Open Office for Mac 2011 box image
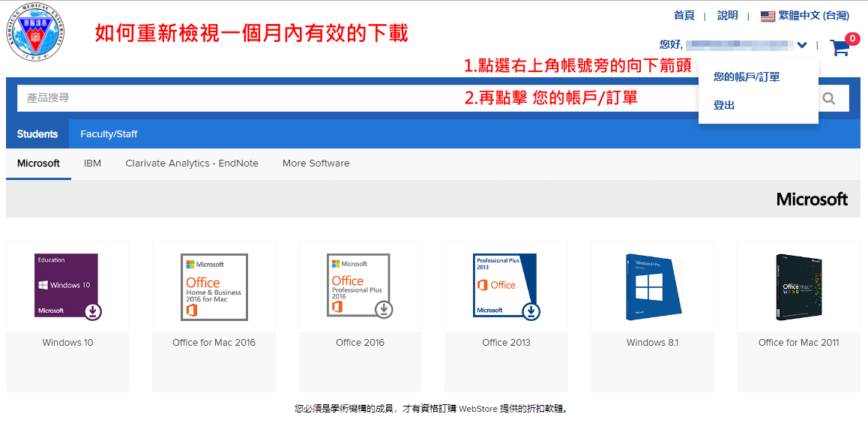 tap(799, 286)
